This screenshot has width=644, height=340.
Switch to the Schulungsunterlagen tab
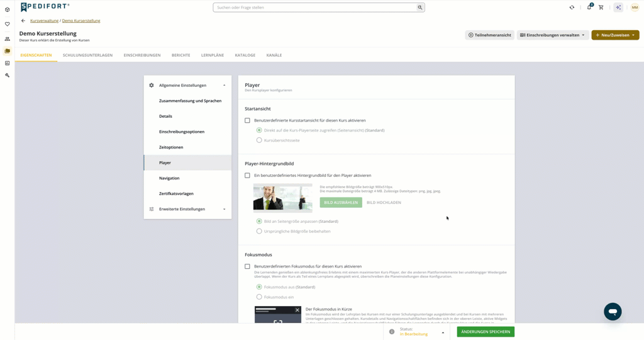click(87, 55)
